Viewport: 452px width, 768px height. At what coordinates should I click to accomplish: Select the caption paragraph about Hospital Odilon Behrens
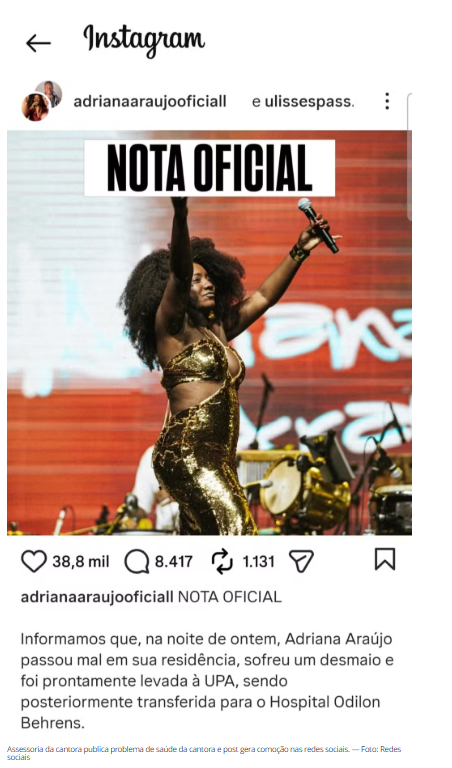point(207,681)
